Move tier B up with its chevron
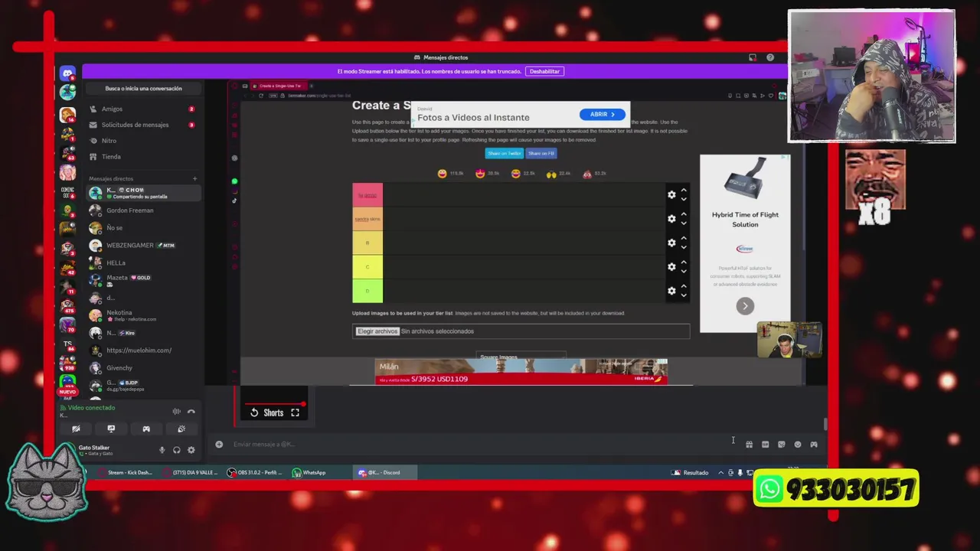 684,238
